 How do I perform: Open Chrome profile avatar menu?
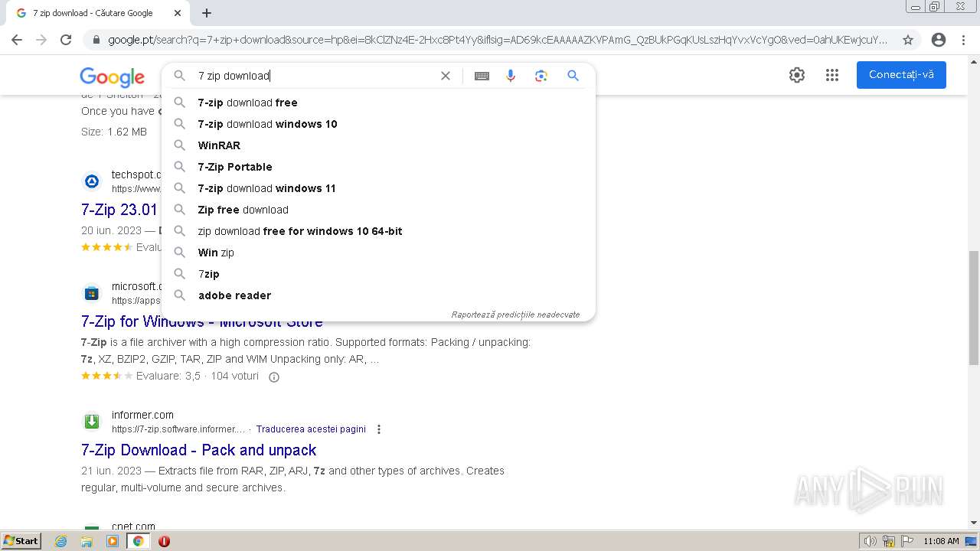939,40
